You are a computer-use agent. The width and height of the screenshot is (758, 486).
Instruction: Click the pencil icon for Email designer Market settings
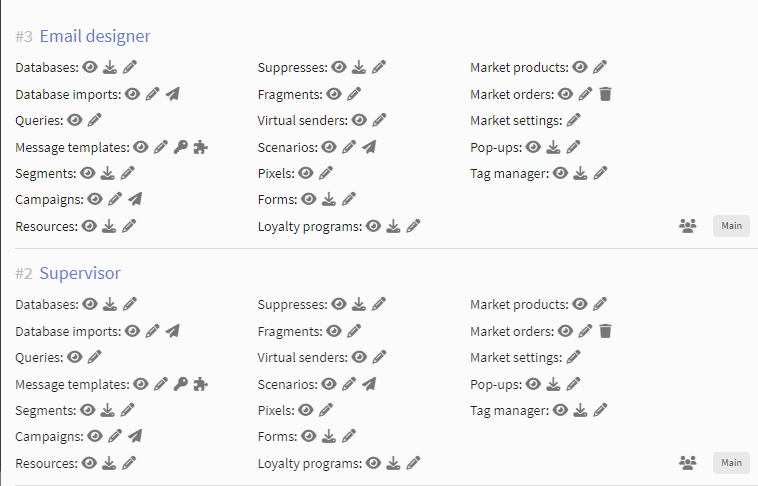573,120
